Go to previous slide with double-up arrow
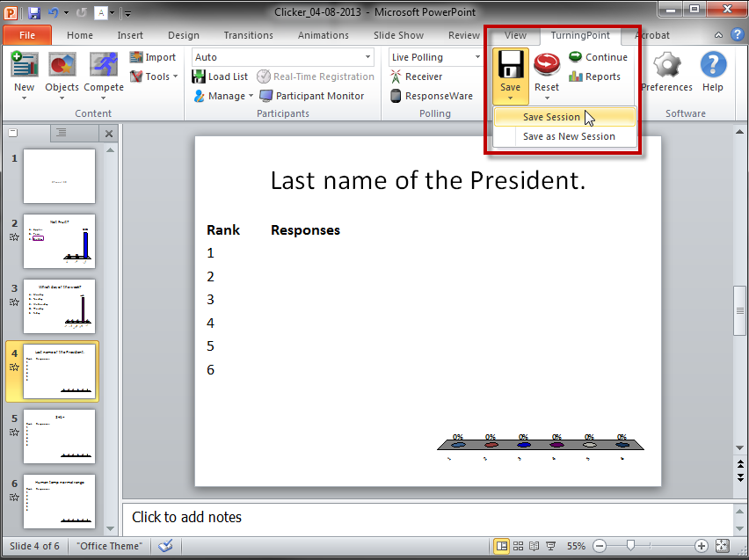This screenshot has width=749, height=560. pos(740,464)
